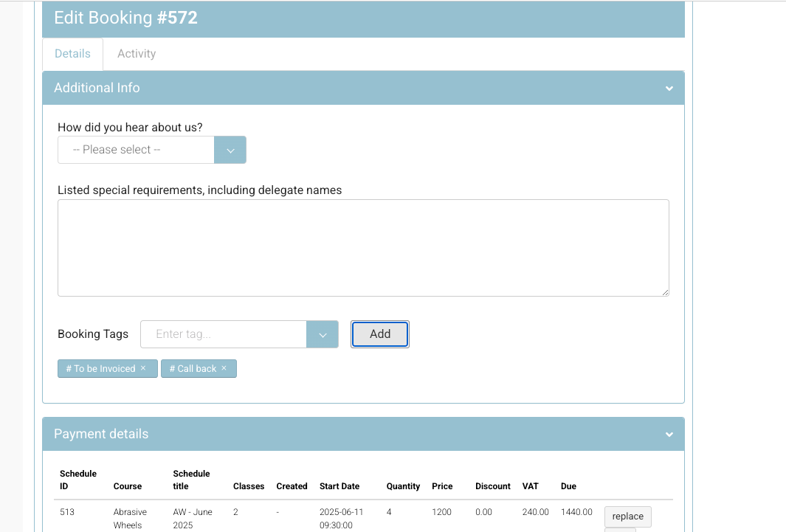This screenshot has width=786, height=532.
Task: Open the Booking Tags dropdown arrow
Action: 323,334
